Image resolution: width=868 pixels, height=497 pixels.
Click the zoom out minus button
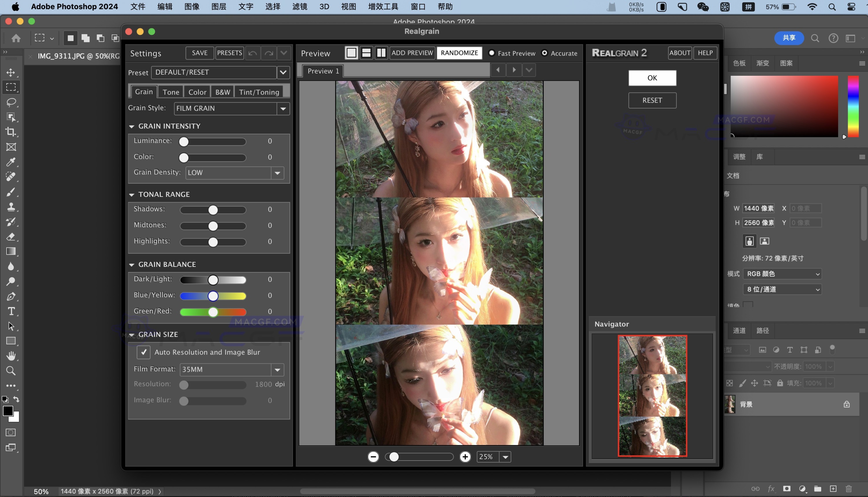coord(373,457)
